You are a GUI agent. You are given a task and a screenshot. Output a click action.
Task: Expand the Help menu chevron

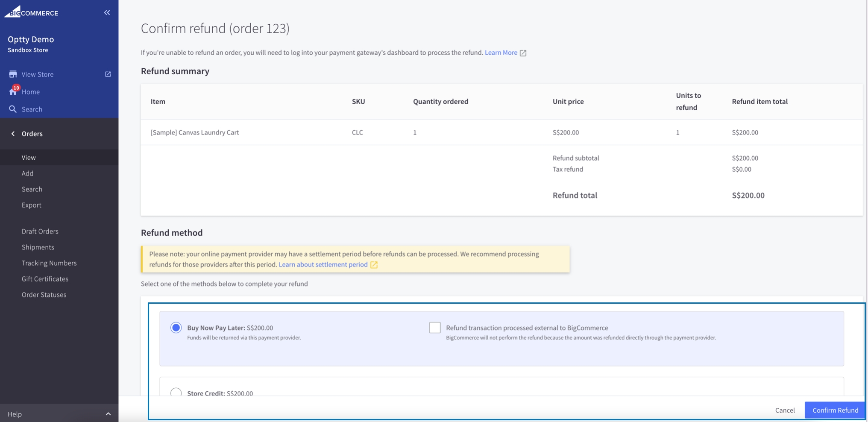click(108, 414)
